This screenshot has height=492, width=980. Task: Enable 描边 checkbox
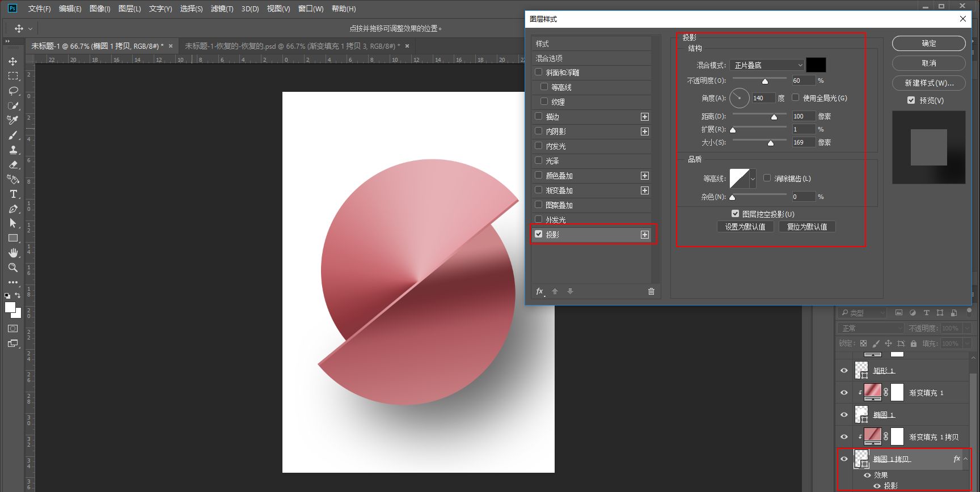[539, 116]
